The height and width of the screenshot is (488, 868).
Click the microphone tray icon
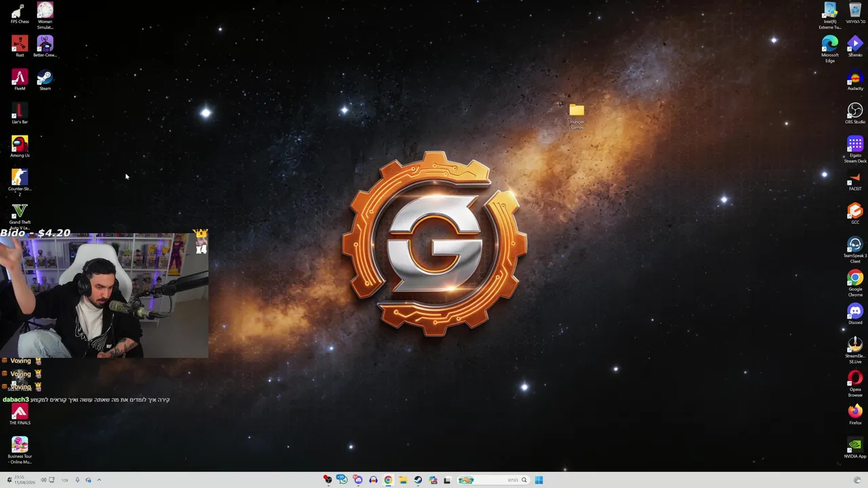point(77,480)
